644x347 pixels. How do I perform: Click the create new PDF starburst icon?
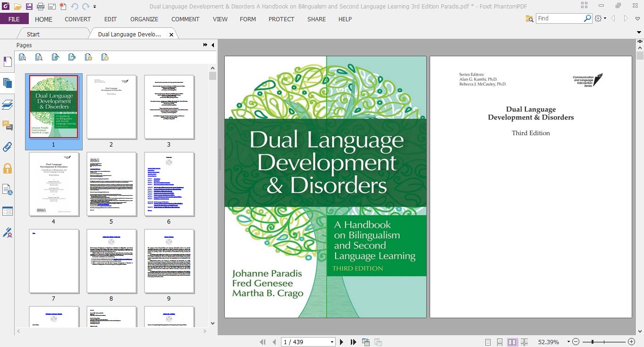pyautogui.click(x=62, y=7)
